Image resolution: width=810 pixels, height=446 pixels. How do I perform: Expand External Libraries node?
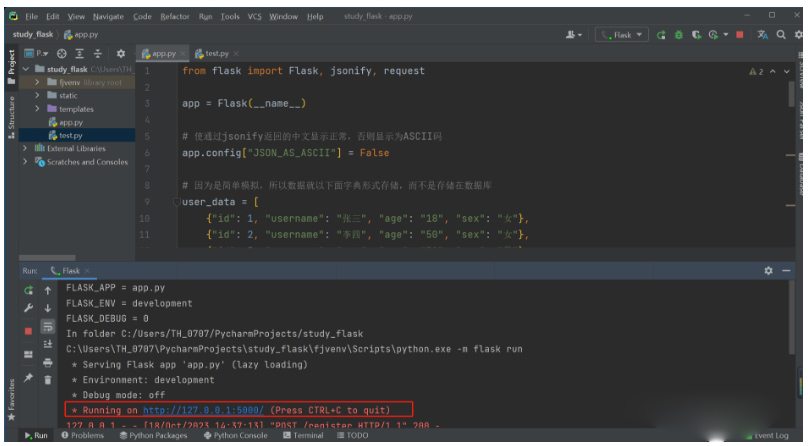click(25, 148)
